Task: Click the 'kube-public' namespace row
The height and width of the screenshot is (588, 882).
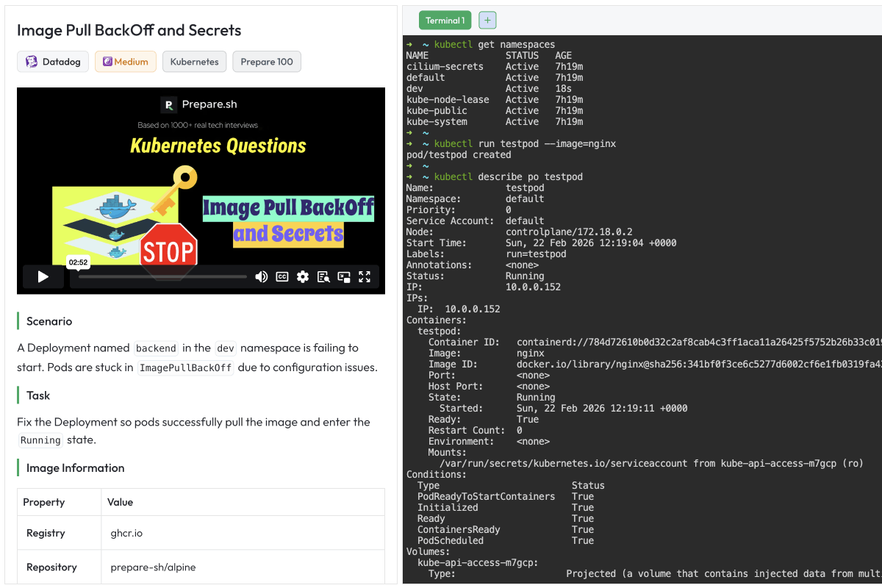Action: pos(495,110)
